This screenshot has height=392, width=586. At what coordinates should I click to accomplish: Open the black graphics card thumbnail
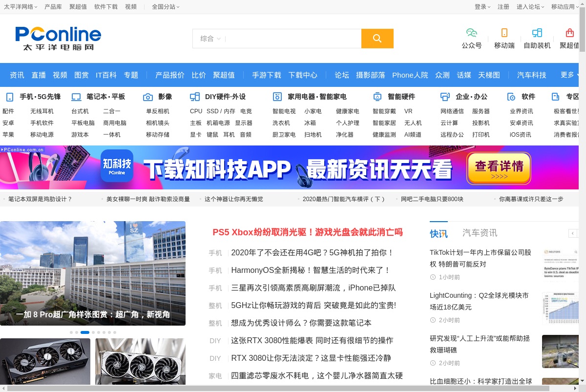[x=45, y=362]
